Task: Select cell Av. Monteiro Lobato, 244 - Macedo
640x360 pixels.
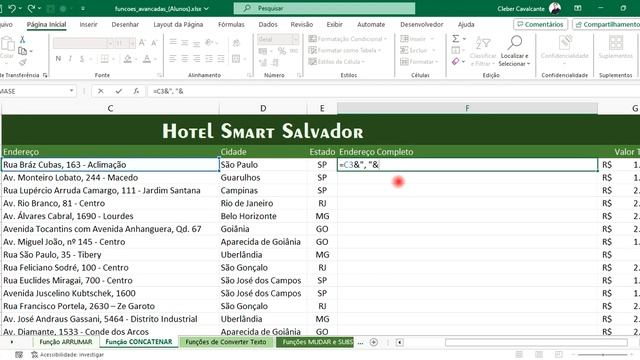Action: click(110, 178)
